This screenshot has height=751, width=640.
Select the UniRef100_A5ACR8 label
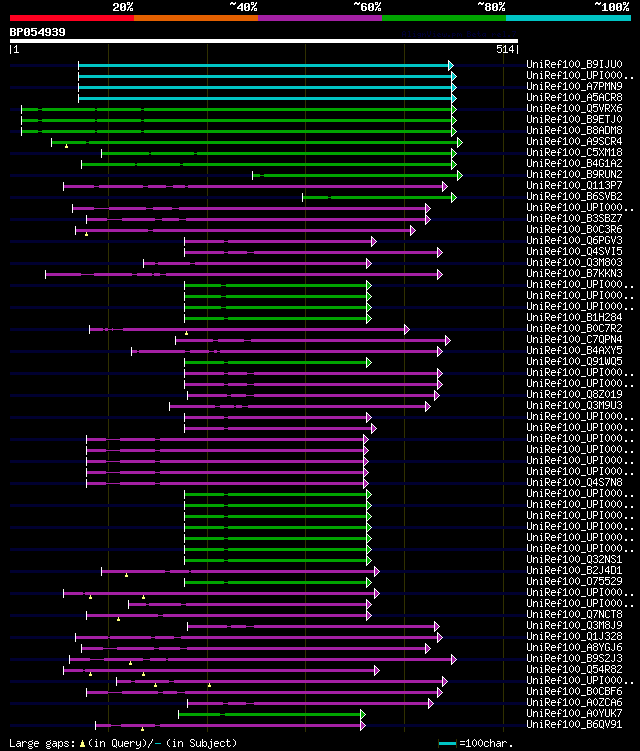pos(574,98)
